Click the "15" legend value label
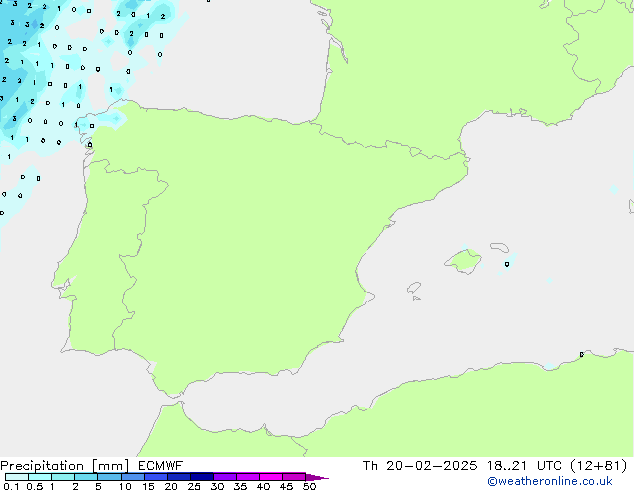 [x=148, y=486]
